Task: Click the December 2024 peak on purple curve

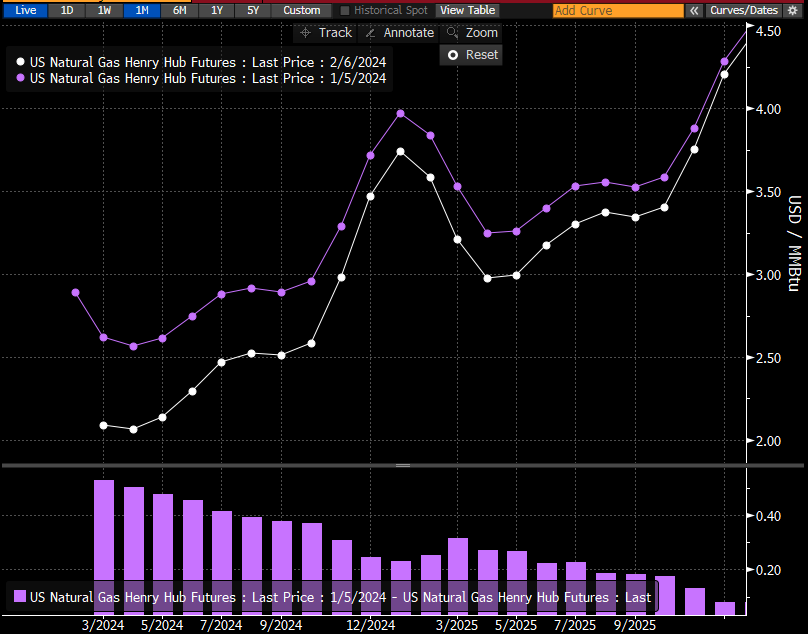Action: click(400, 114)
